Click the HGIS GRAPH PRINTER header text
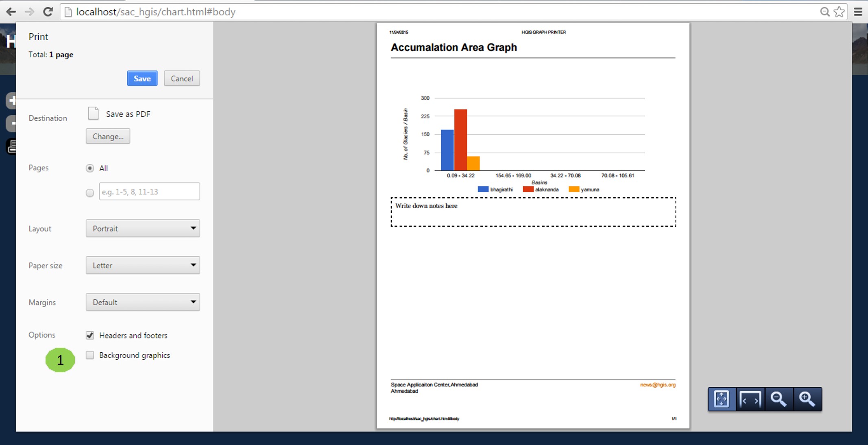The image size is (868, 445). click(543, 32)
